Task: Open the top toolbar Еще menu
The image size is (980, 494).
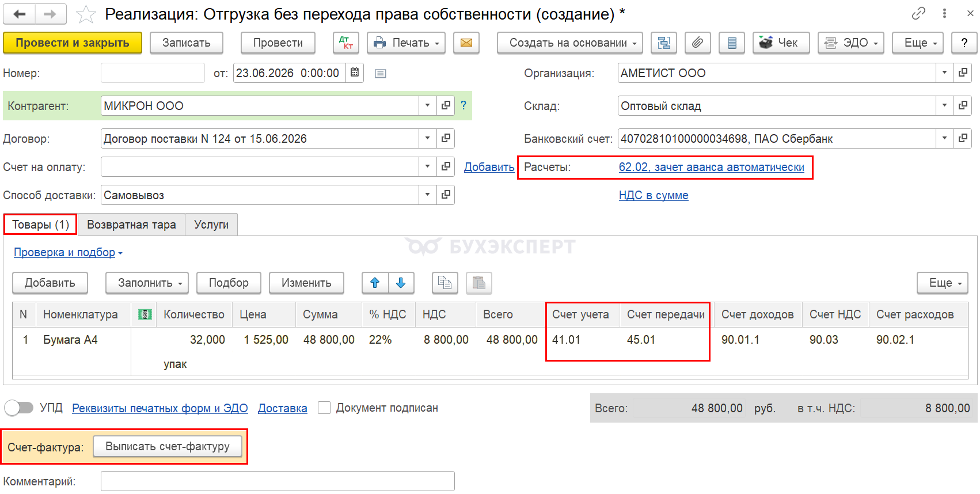Action: pos(918,43)
